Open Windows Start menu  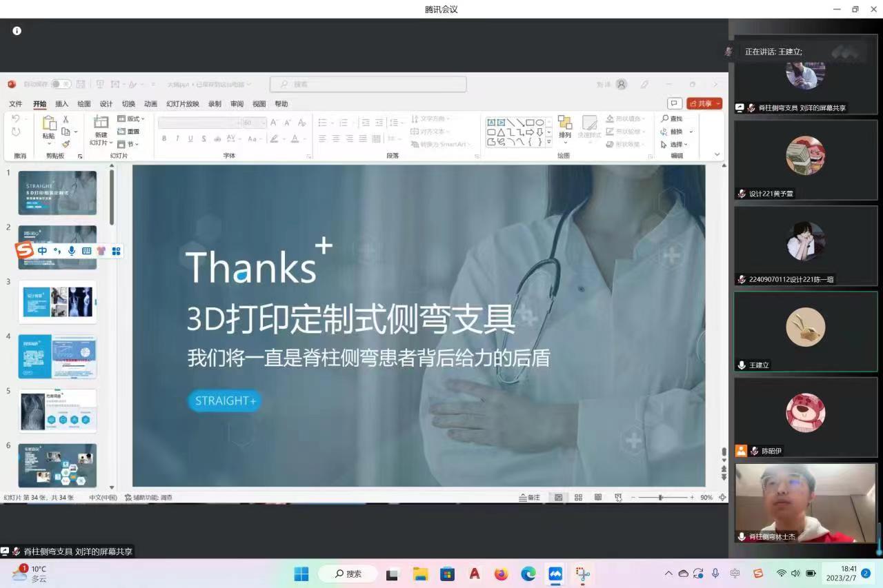[x=301, y=574]
